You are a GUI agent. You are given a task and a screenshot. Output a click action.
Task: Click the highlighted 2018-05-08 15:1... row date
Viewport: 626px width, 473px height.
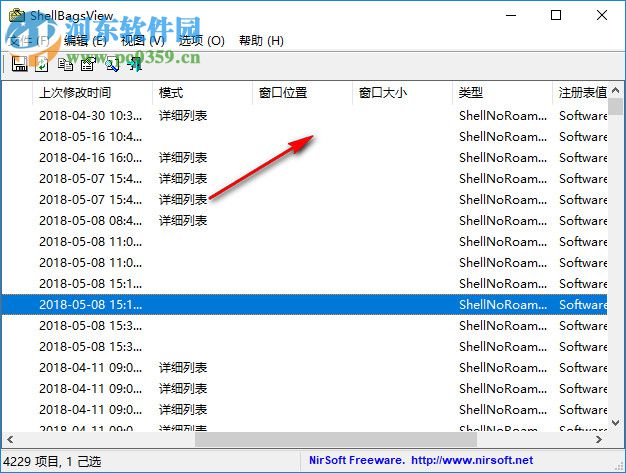coord(91,305)
